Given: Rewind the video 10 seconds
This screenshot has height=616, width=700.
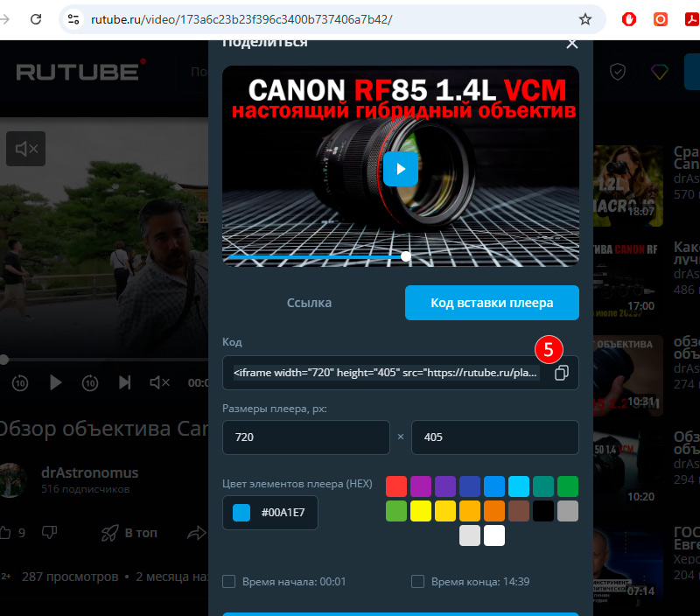Looking at the screenshot, I should (20, 382).
